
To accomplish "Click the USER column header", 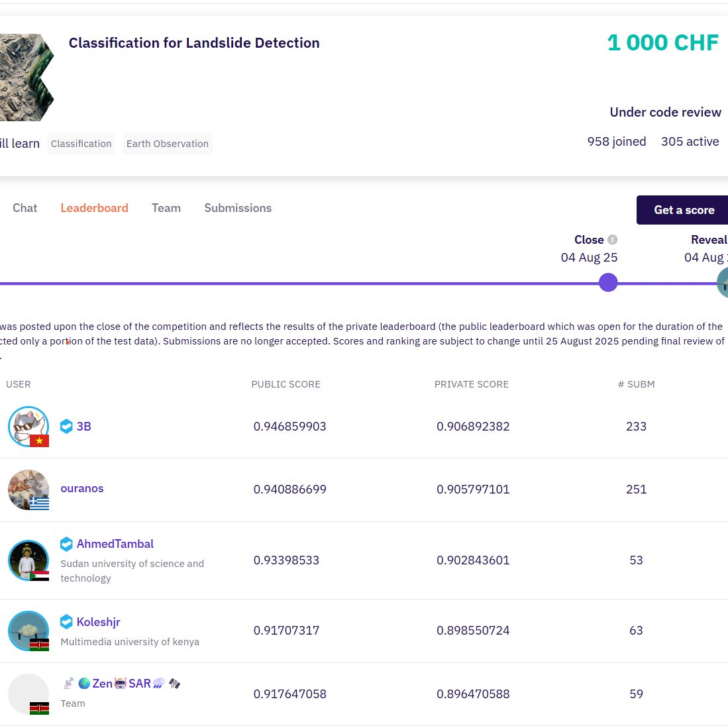I will click(x=18, y=384).
